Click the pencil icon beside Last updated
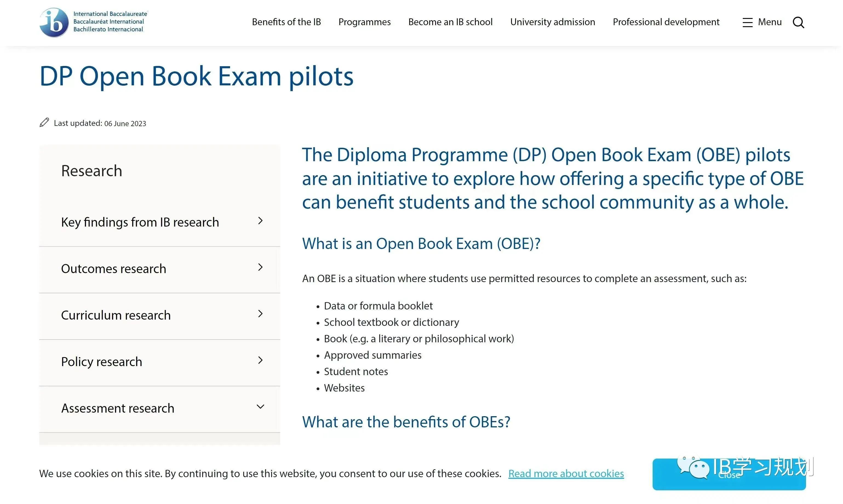Image resolution: width=843 pixels, height=504 pixels. click(44, 122)
